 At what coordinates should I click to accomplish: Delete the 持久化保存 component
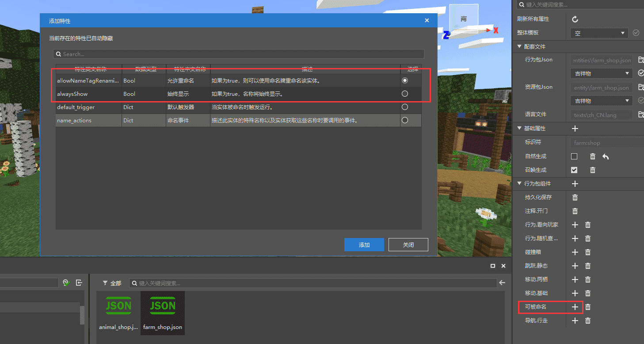575,197
